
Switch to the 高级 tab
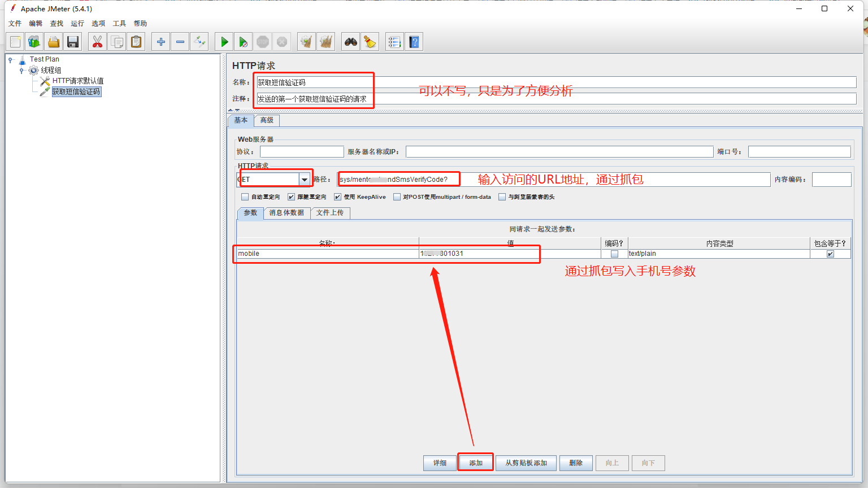[x=267, y=120]
